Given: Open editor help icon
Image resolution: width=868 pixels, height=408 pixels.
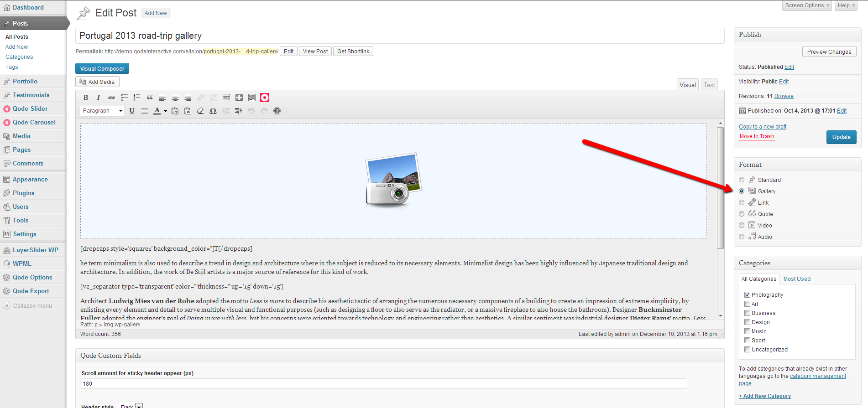Looking at the screenshot, I should [x=277, y=111].
